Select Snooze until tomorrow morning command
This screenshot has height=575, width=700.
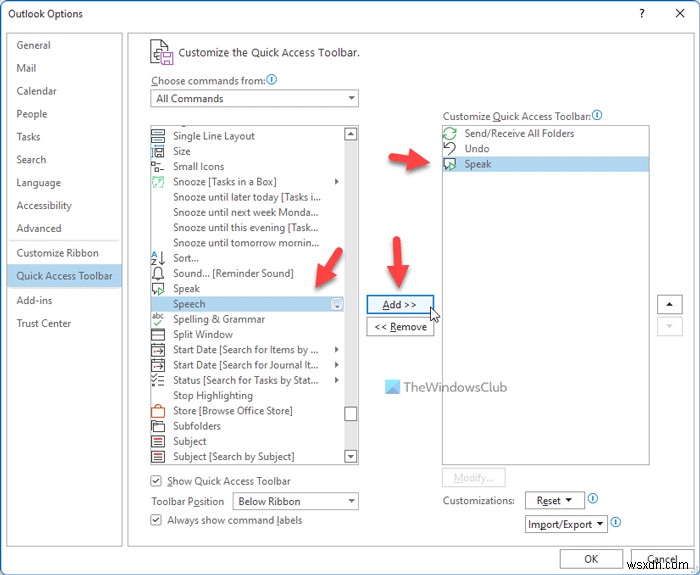(246, 243)
